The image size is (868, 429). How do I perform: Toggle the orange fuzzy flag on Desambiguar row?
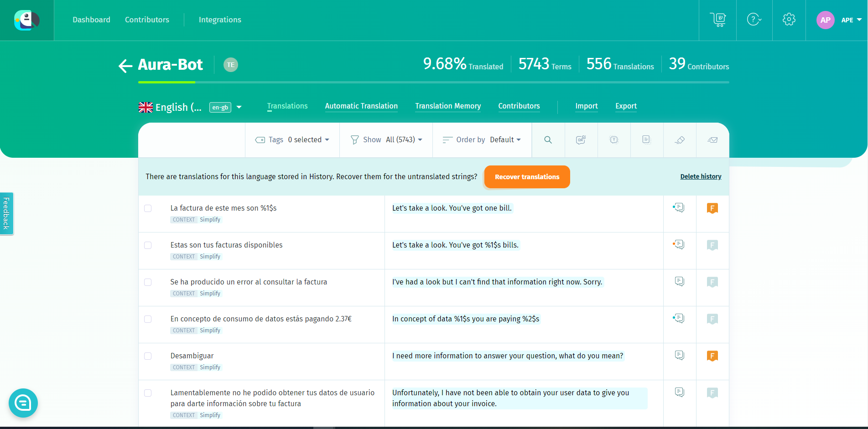click(712, 356)
